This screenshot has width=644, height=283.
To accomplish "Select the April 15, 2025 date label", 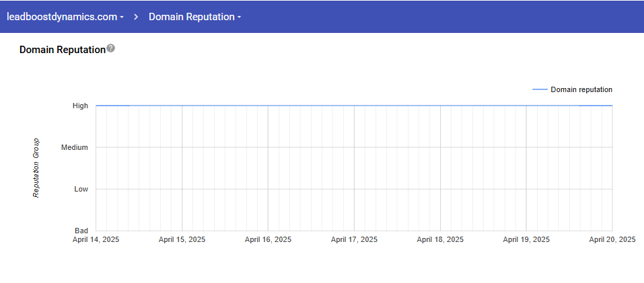I will (x=182, y=239).
